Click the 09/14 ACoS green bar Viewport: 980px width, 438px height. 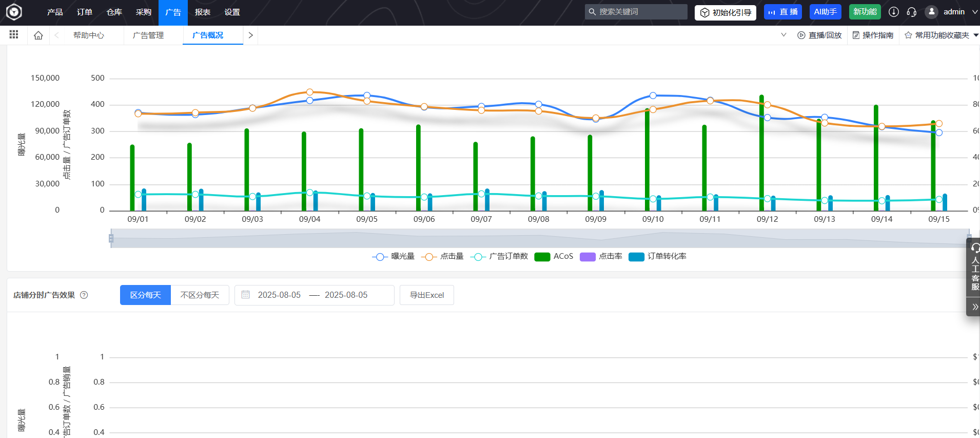(x=876, y=158)
